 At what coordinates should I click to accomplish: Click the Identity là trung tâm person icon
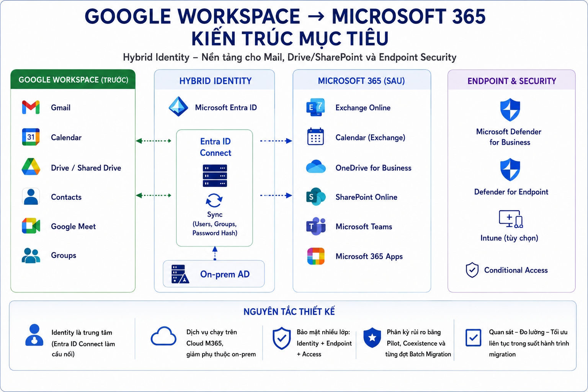[34, 335]
